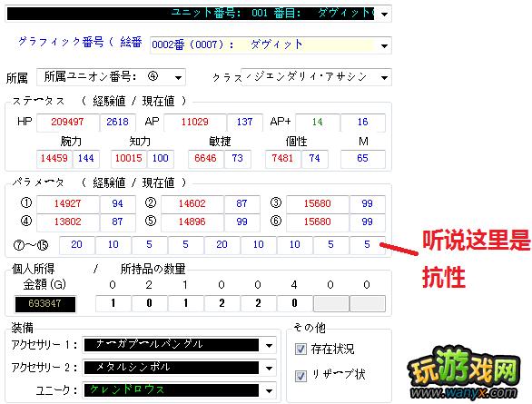This screenshot has width=532, height=404.
Task: Click the 敏捷 current value field 73
Action: tap(238, 158)
